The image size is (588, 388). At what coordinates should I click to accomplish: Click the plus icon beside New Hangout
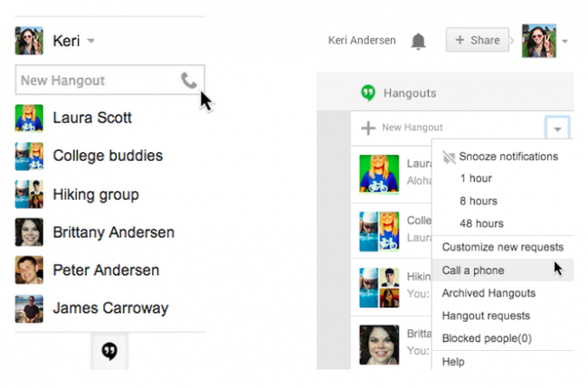[x=368, y=128]
